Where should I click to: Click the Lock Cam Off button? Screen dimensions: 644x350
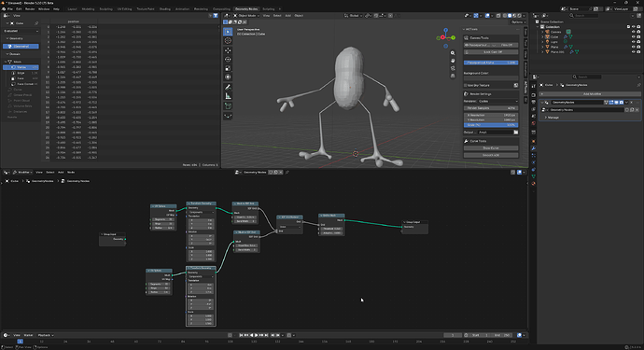(x=491, y=52)
